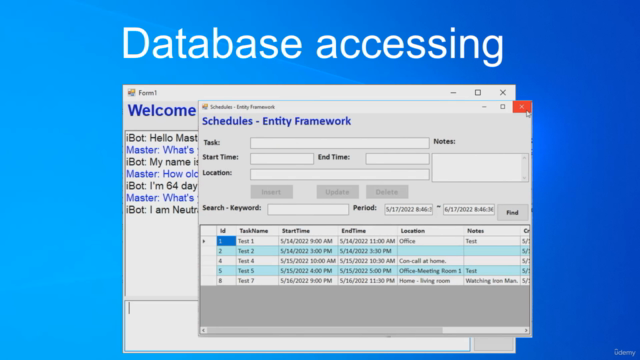Select the row indicator arrow for row 1
Screen dimensions: 640x360
coord(204,241)
